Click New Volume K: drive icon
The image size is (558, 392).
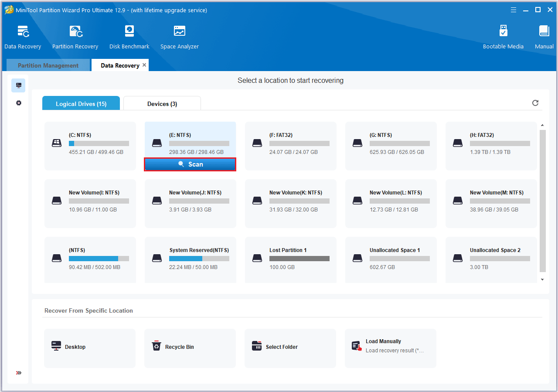(257, 201)
